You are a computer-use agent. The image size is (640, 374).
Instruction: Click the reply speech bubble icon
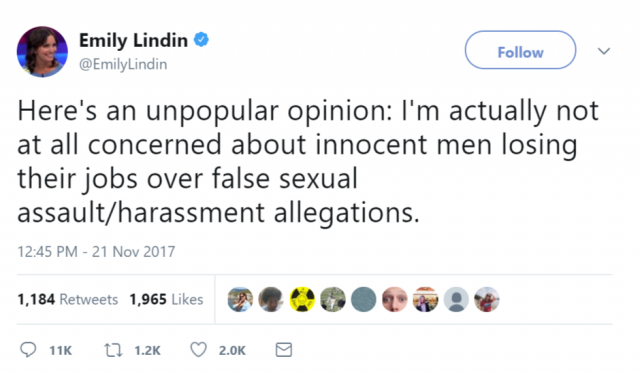28,350
